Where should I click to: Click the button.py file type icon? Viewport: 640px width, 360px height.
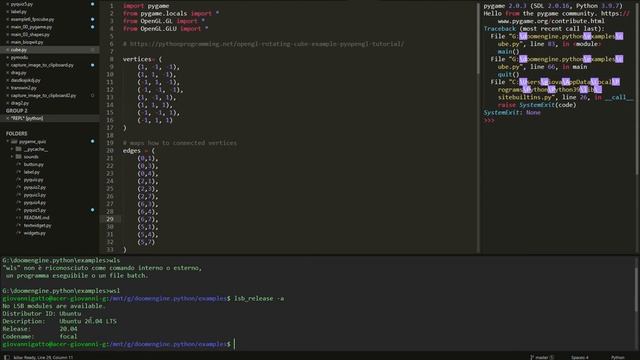coord(18,164)
